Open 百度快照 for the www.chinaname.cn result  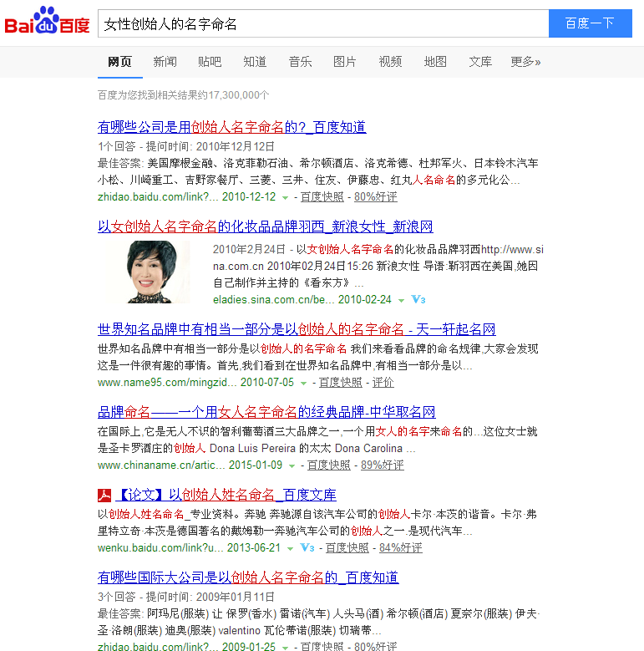tap(328, 465)
